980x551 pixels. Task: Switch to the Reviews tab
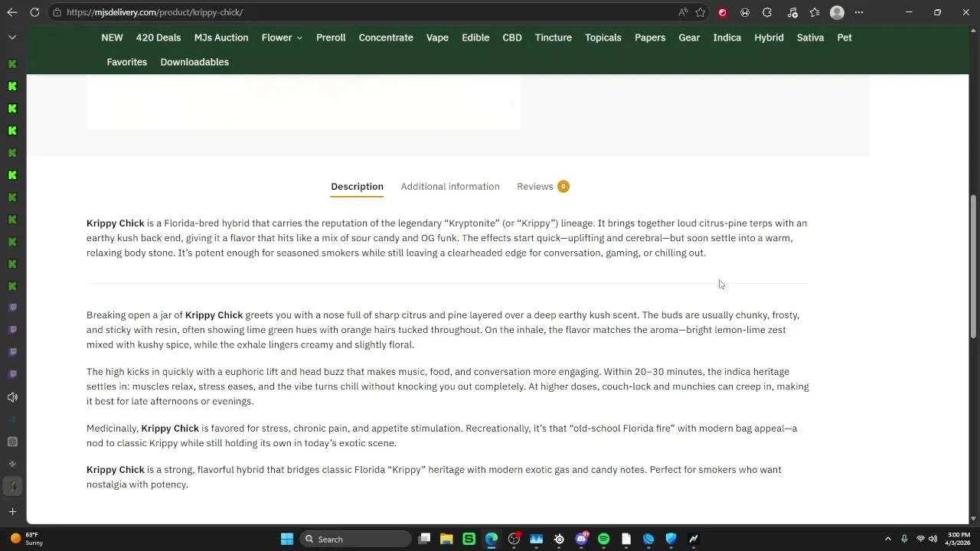543,187
